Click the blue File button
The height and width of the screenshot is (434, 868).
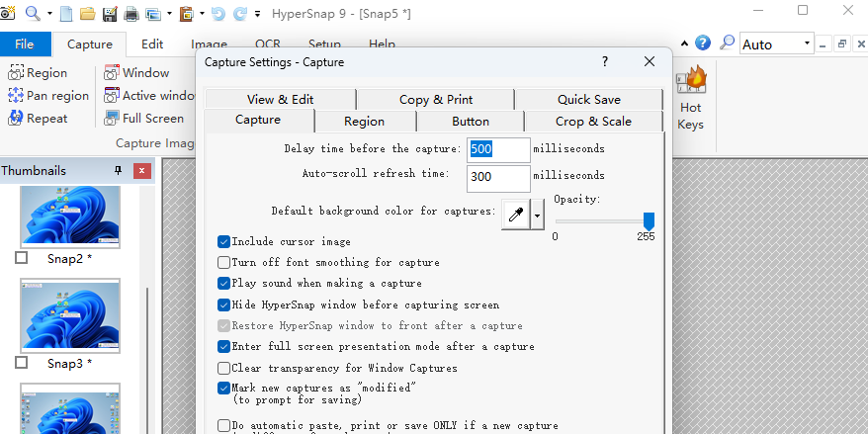point(24,44)
